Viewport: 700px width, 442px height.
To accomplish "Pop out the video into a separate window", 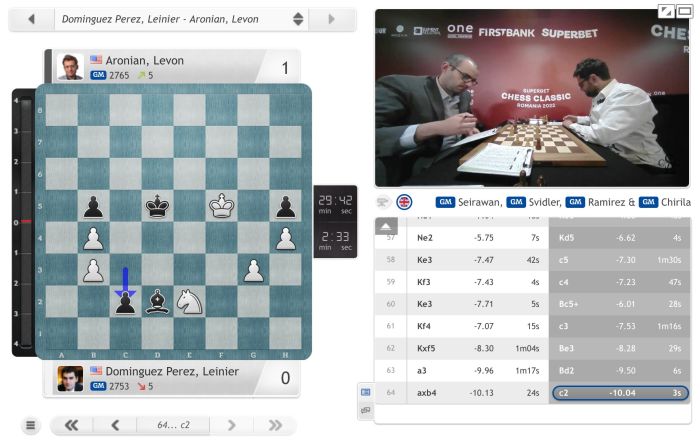I will pyautogui.click(x=684, y=11).
